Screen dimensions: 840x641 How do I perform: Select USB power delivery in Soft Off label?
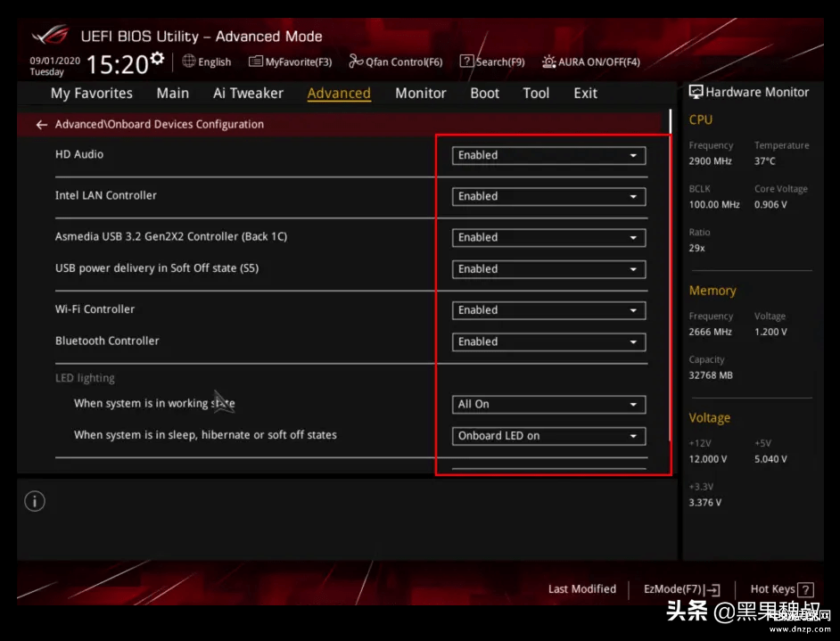157,268
